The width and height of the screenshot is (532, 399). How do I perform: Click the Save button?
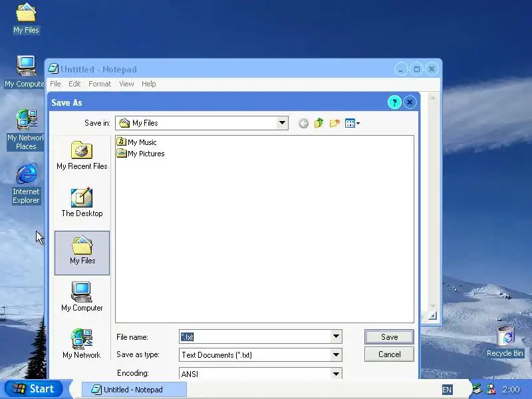pyautogui.click(x=389, y=337)
